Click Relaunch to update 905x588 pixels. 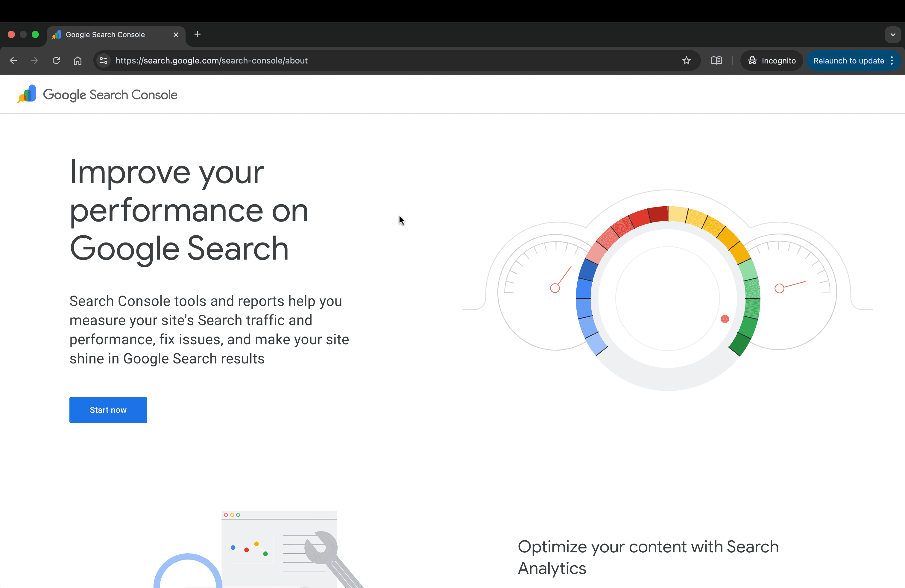click(849, 60)
